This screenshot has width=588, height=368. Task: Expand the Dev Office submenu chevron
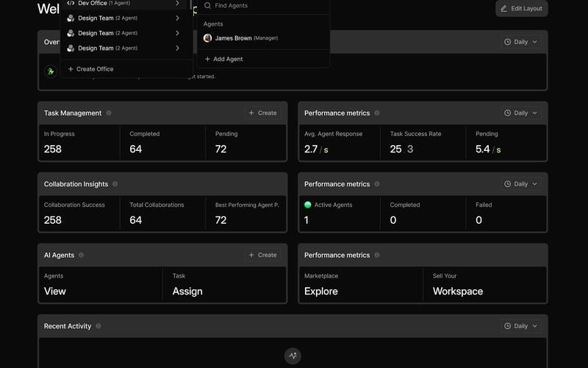pos(177,3)
